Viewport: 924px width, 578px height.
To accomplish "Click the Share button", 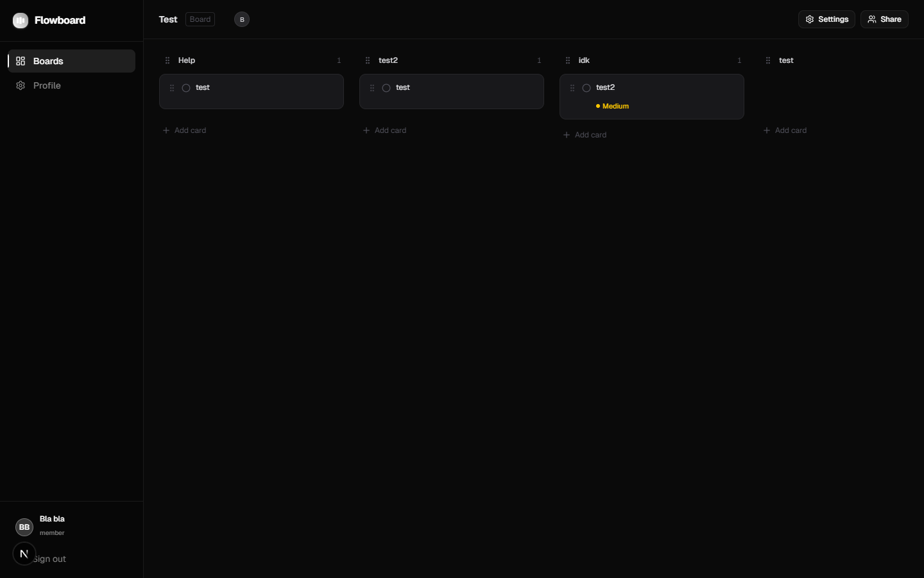I will 884,19.
